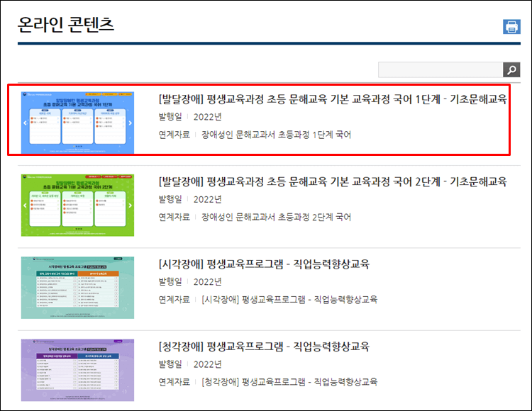532x411 pixels.
Task: Open [청각장애] 평생교육프로그램 직업능력향상교육 title
Action: (264, 347)
